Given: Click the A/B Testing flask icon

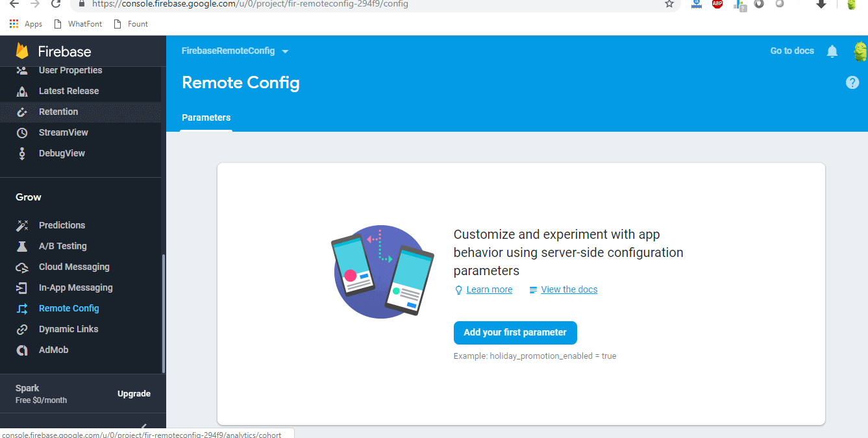Looking at the screenshot, I should (x=22, y=247).
